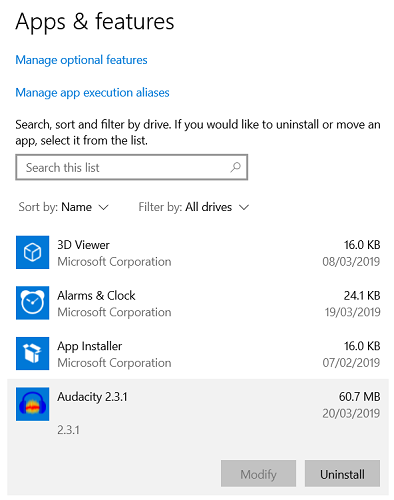The height and width of the screenshot is (500, 394).
Task: Click the 20/03/2019 install date
Action: [x=351, y=413]
